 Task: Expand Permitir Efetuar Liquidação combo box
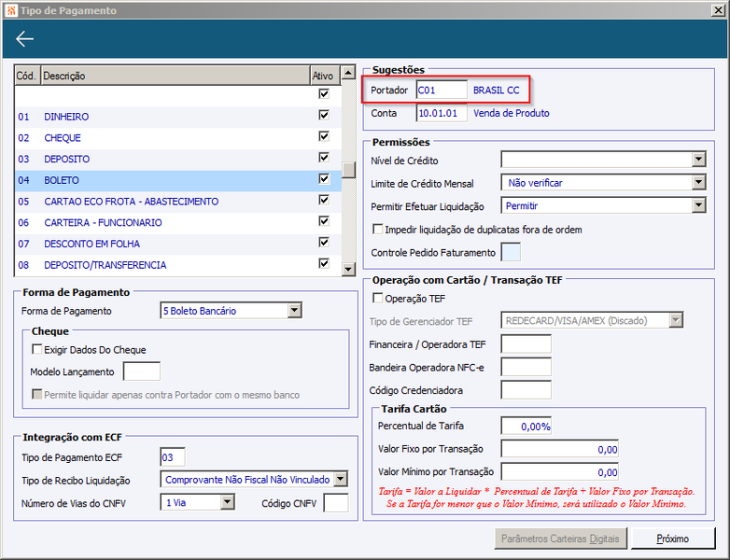[698, 205]
